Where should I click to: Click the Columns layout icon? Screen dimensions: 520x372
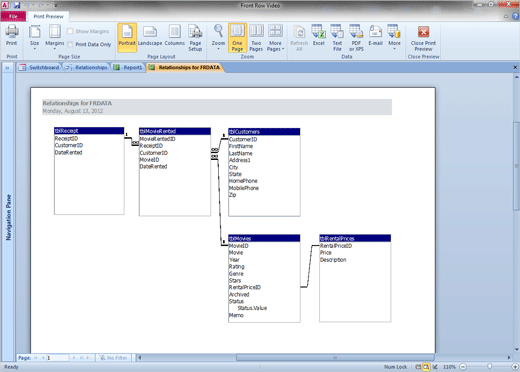coord(175,35)
